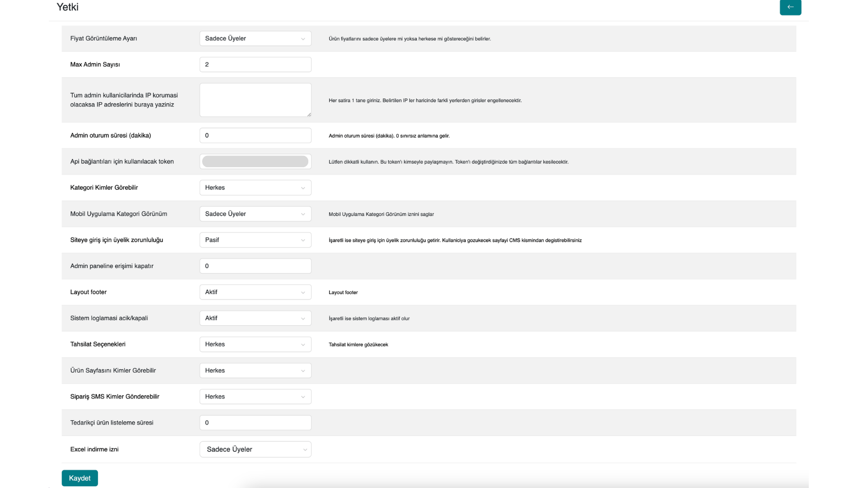Click the IP koruması textarea
The width and height of the screenshot is (868, 488).
coord(255,100)
